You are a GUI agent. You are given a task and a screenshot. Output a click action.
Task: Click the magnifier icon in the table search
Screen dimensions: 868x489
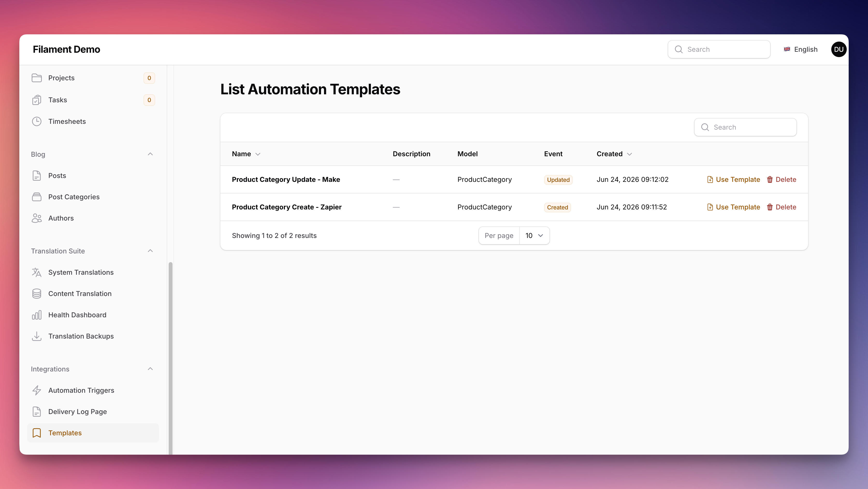click(705, 127)
